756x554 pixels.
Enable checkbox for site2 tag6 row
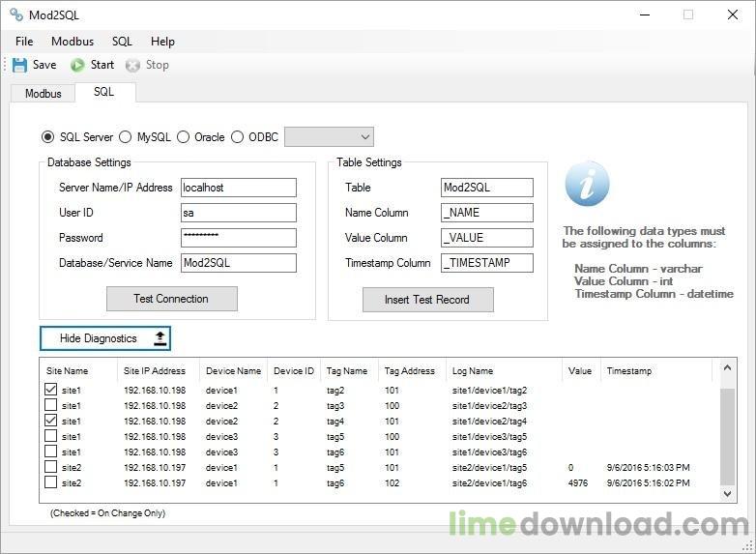click(x=50, y=482)
